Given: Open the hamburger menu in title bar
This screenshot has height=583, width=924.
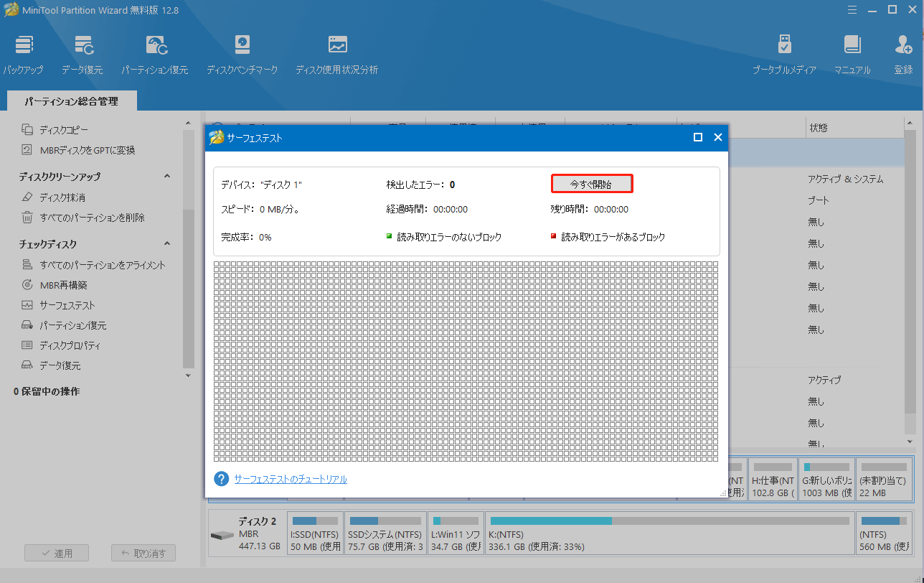Looking at the screenshot, I should [x=852, y=10].
